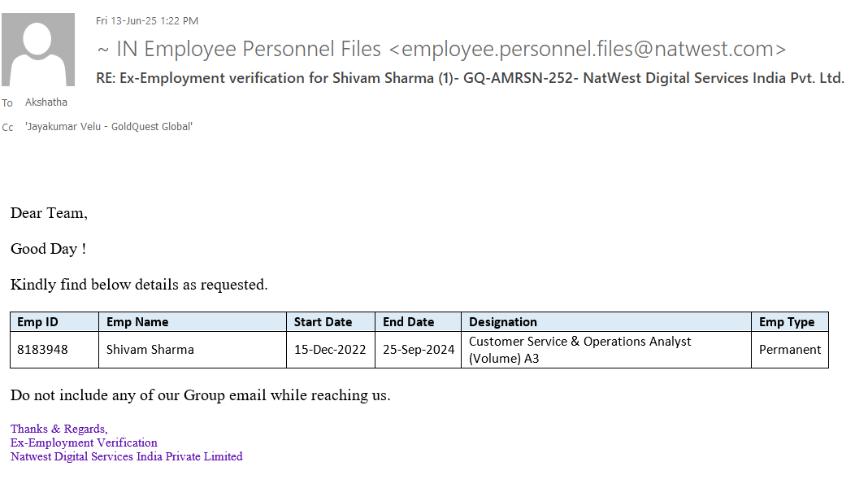The height and width of the screenshot is (497, 868).
Task: Select the email subject line text
Action: [x=471, y=78]
